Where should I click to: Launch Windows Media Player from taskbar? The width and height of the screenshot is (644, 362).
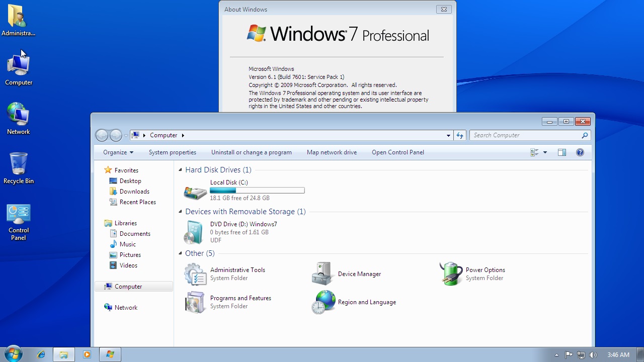tap(87, 354)
